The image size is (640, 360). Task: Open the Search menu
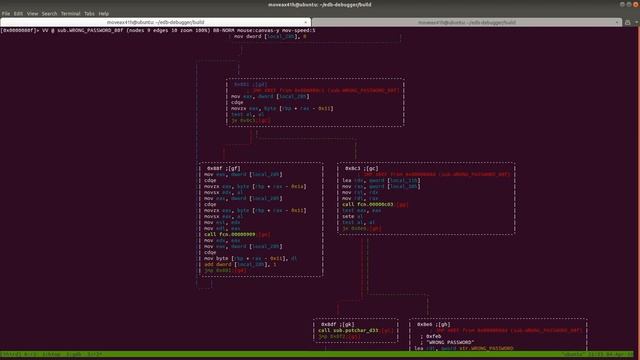click(x=49, y=13)
